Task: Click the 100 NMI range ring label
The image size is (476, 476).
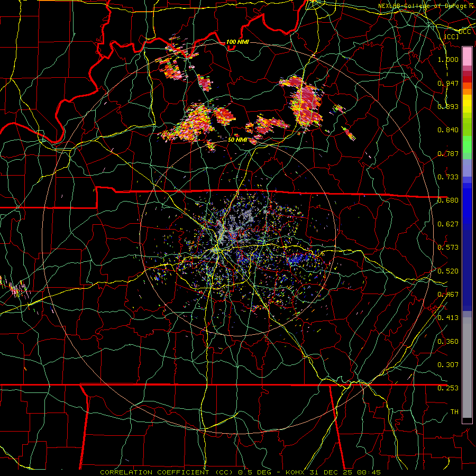Action: (x=237, y=42)
